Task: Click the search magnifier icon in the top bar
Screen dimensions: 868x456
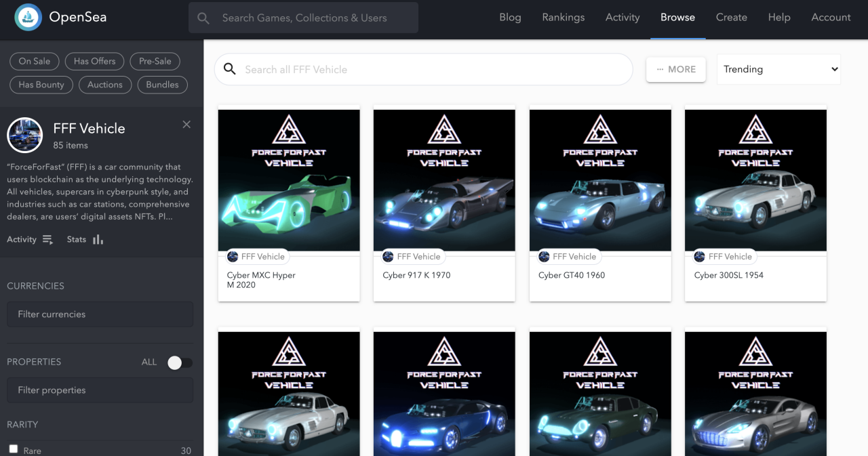Action: pyautogui.click(x=203, y=18)
